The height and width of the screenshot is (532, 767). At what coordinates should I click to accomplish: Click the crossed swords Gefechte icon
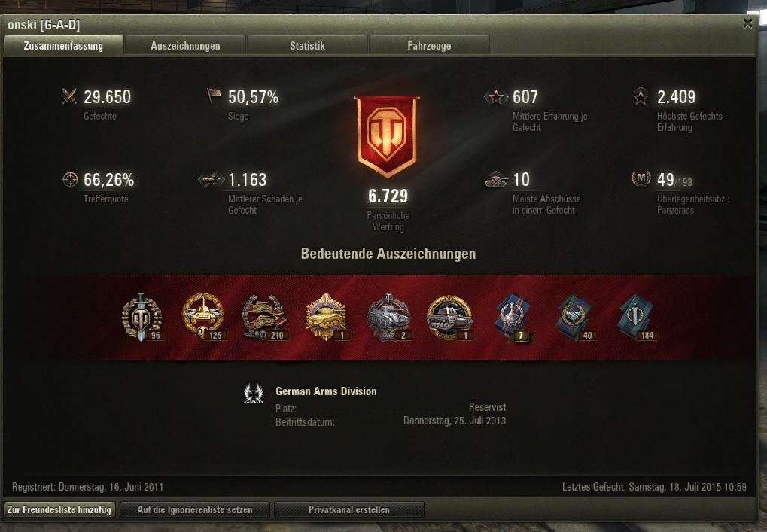(x=69, y=96)
